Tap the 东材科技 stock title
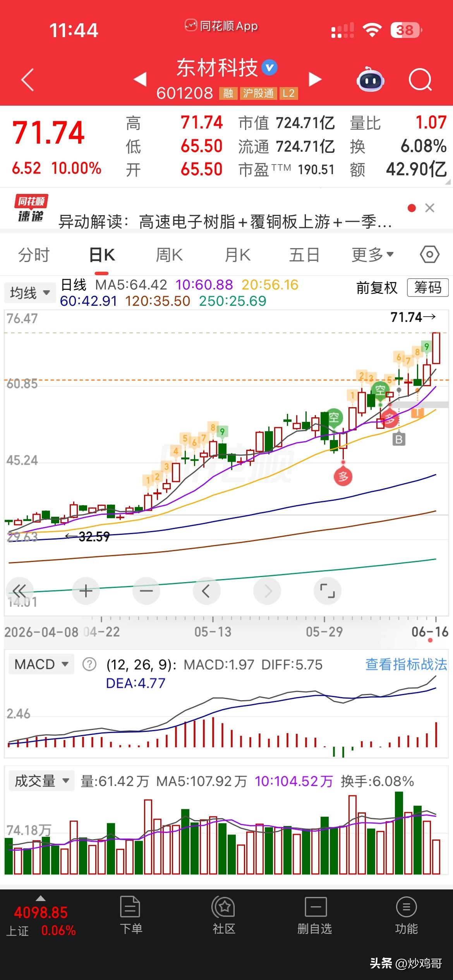 point(217,68)
